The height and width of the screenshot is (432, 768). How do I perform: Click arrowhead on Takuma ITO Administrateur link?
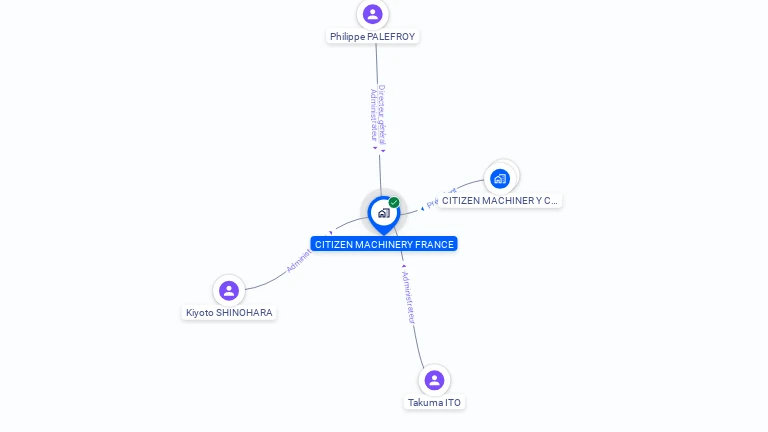coord(404,266)
